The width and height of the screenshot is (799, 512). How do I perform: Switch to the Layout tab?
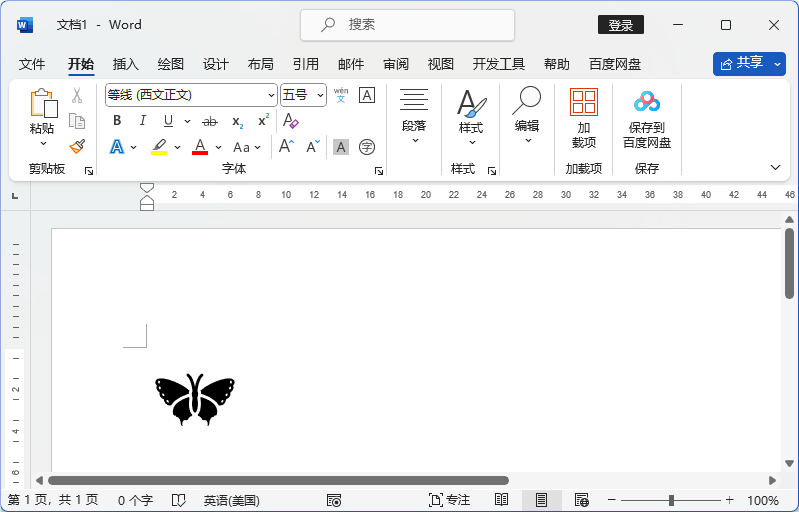[260, 64]
